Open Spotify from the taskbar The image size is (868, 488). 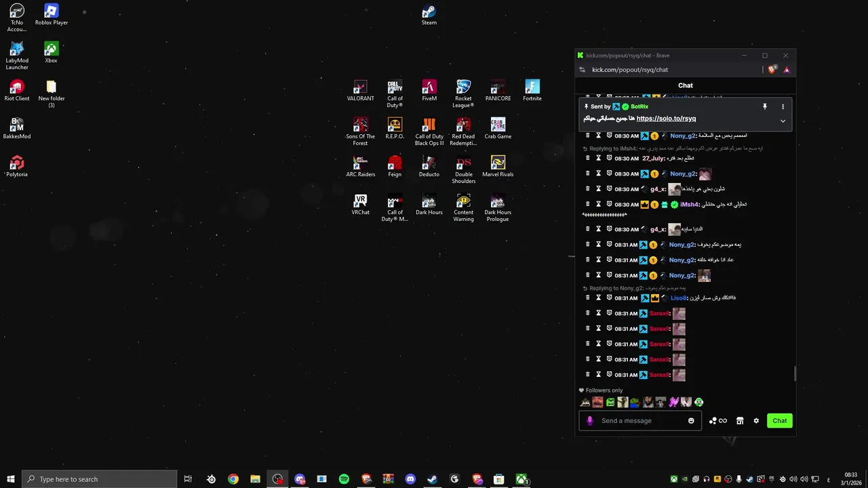[344, 479]
